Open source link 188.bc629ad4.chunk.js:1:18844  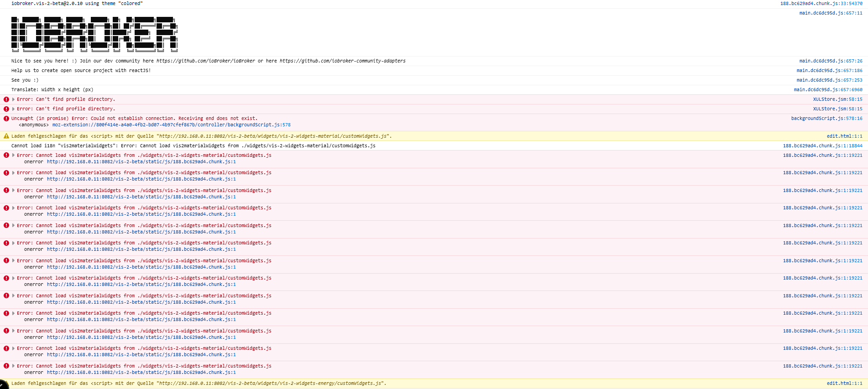(x=822, y=146)
